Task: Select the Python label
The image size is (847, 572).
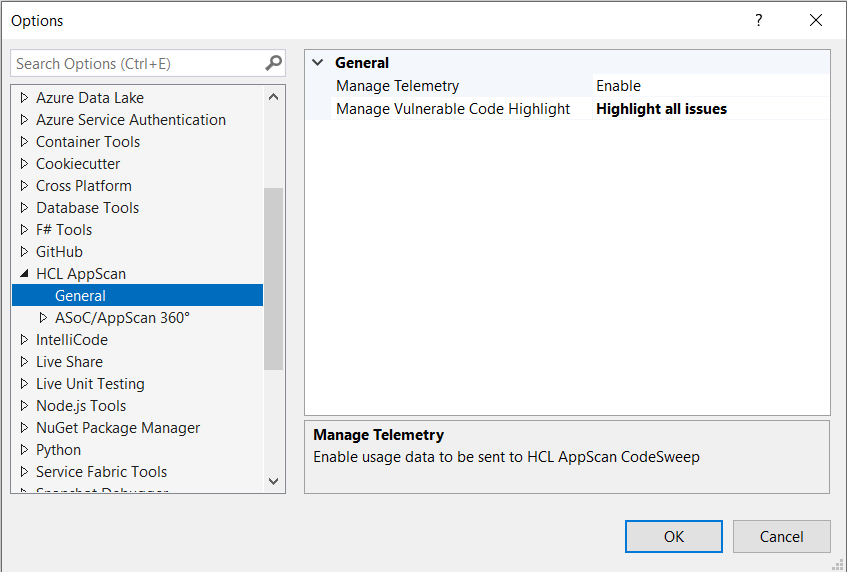Action: (x=58, y=450)
